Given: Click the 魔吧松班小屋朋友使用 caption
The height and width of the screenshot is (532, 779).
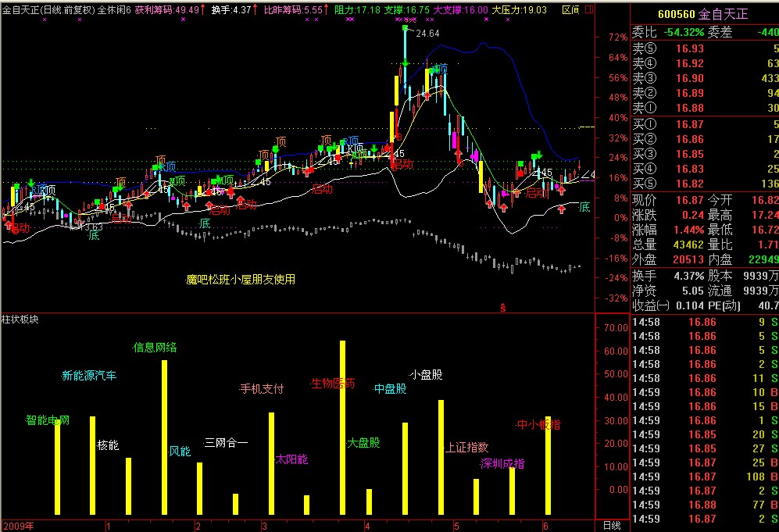Looking at the screenshot, I should [241, 280].
